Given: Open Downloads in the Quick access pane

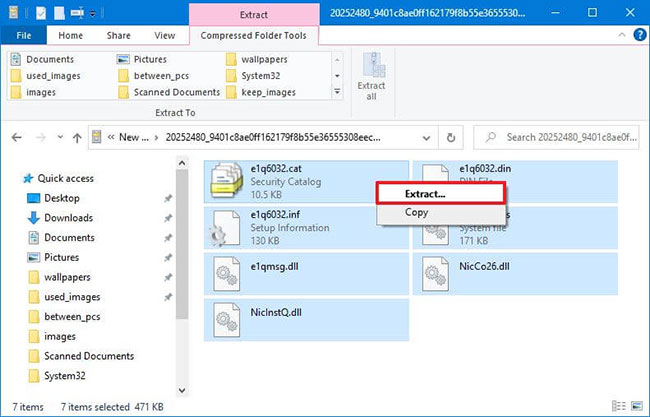Looking at the screenshot, I should coord(68,218).
